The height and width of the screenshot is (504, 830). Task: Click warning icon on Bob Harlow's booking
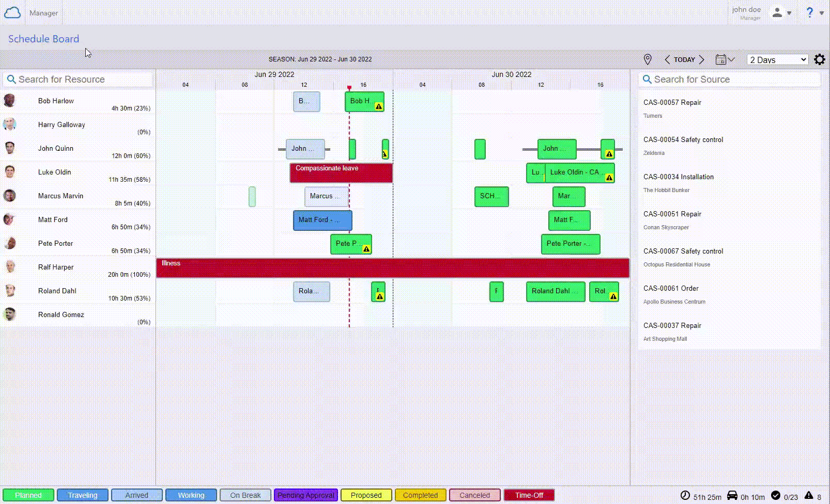[x=379, y=106]
